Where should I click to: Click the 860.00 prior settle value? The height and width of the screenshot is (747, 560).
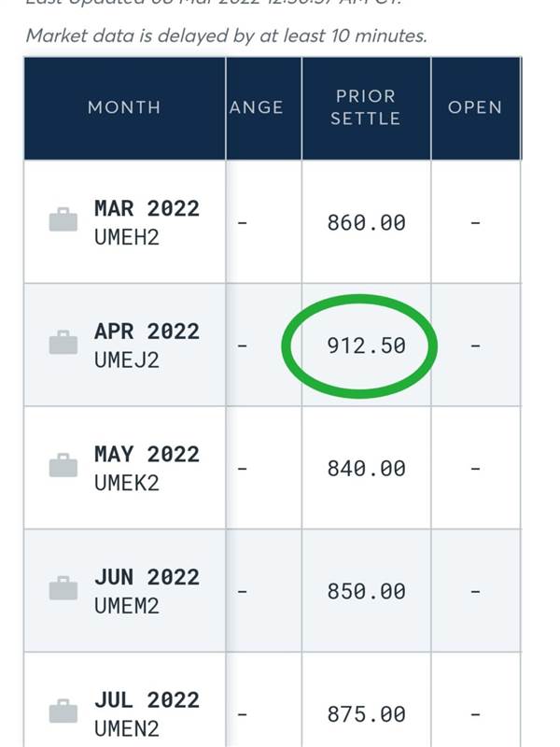(x=366, y=223)
